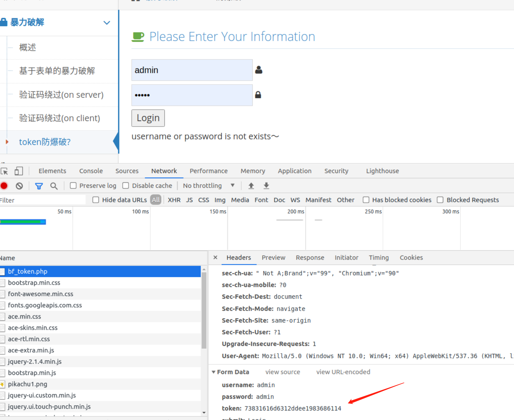This screenshot has width=514, height=420.
Task: Click the pikachu1.png file icon
Action: click(x=2, y=384)
